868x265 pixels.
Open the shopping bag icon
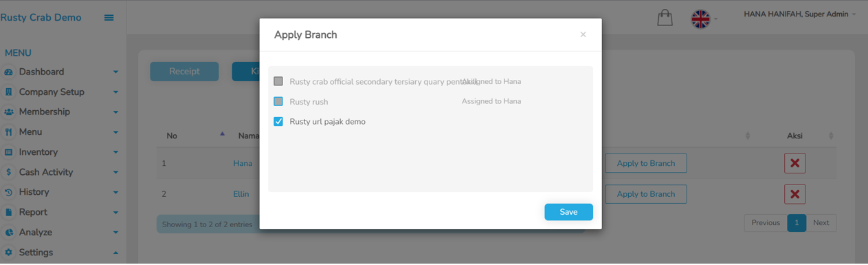[665, 17]
